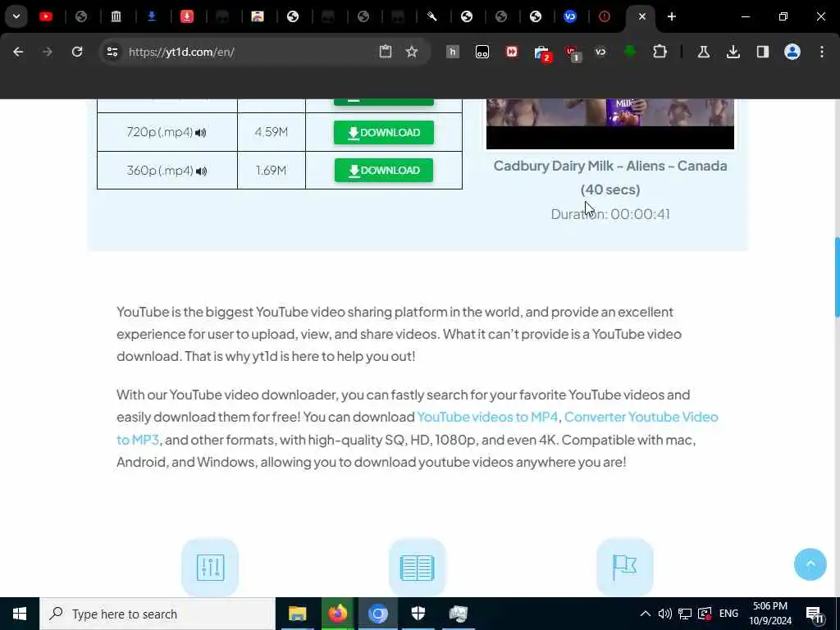This screenshot has height=630, width=840.
Task: Open Windows Security shield on taskbar
Action: pyautogui.click(x=418, y=614)
